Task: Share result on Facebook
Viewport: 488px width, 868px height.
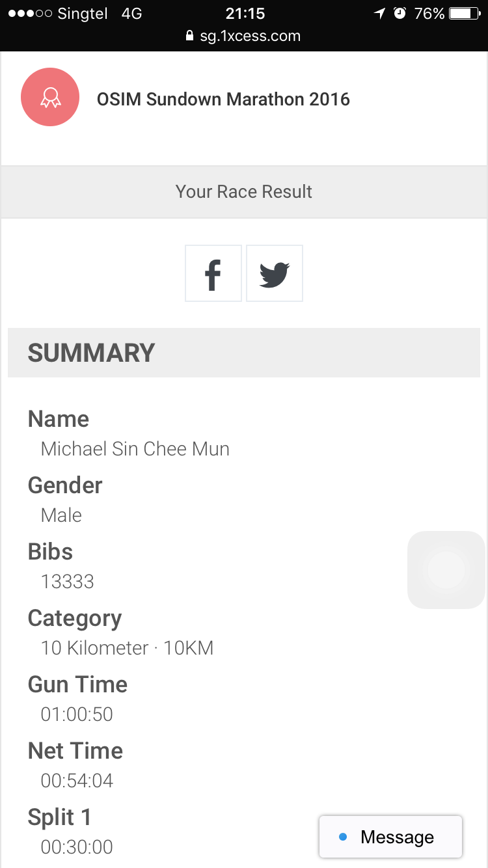Action: coord(213,273)
